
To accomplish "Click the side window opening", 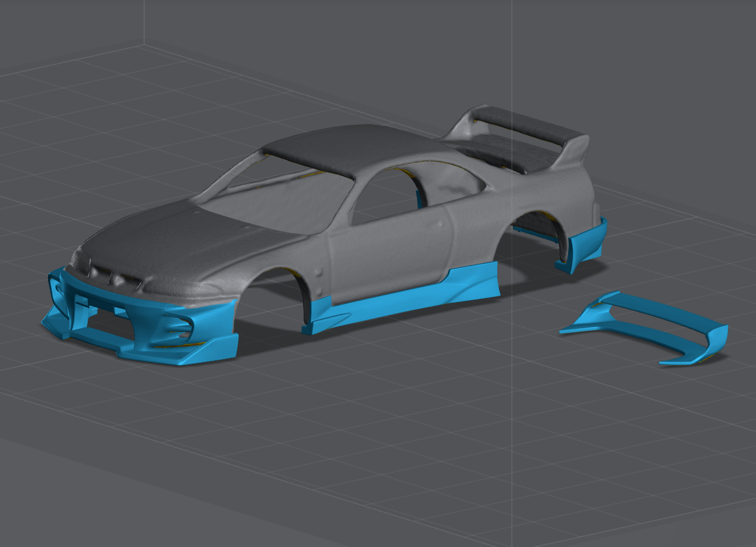I will coord(384,195).
